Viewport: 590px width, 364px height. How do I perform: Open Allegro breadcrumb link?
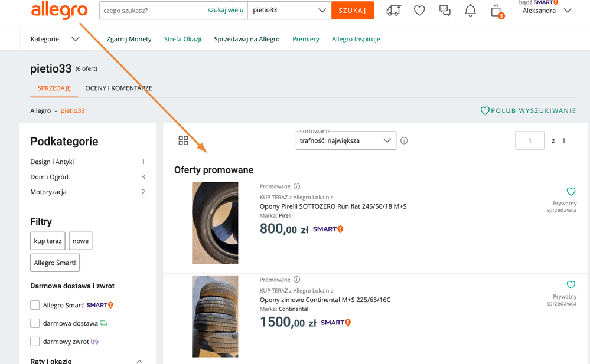click(40, 110)
